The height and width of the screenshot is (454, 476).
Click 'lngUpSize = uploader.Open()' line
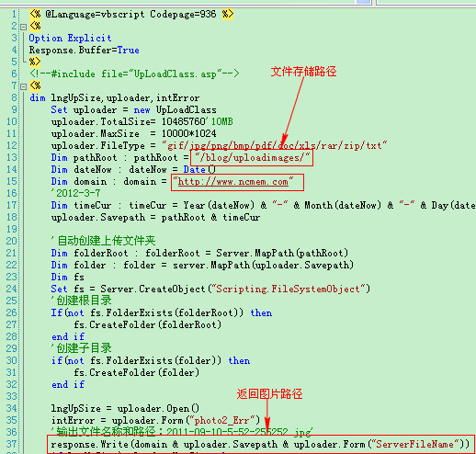125,409
